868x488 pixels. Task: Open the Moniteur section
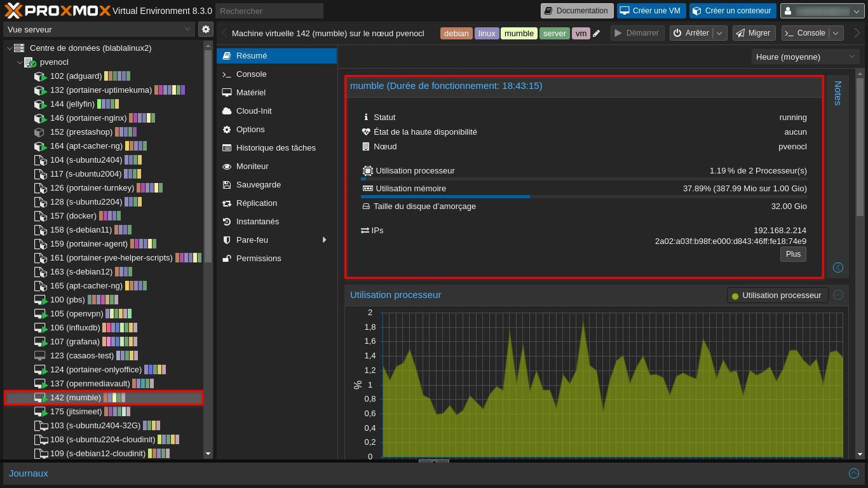click(276, 166)
